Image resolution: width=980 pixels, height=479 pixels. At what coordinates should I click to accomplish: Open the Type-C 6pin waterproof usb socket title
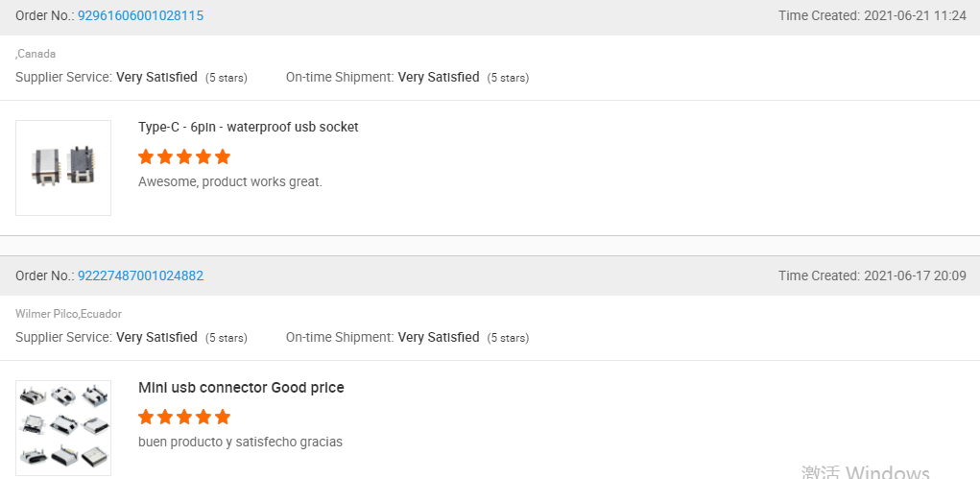(x=249, y=127)
